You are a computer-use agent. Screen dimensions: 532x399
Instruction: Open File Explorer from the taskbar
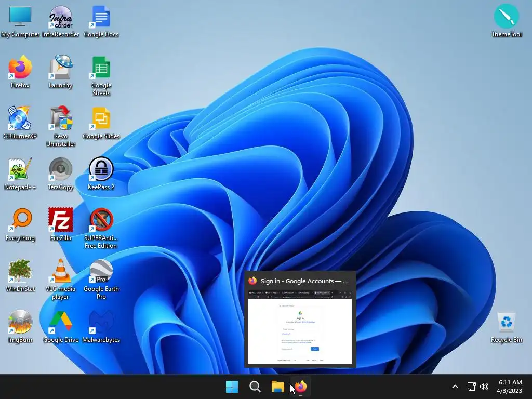pos(277,387)
